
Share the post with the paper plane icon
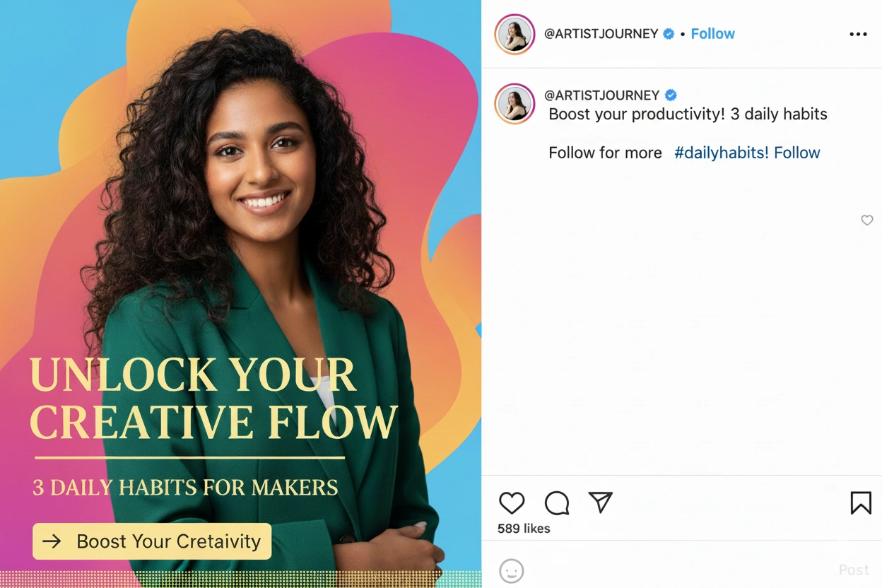click(x=600, y=502)
